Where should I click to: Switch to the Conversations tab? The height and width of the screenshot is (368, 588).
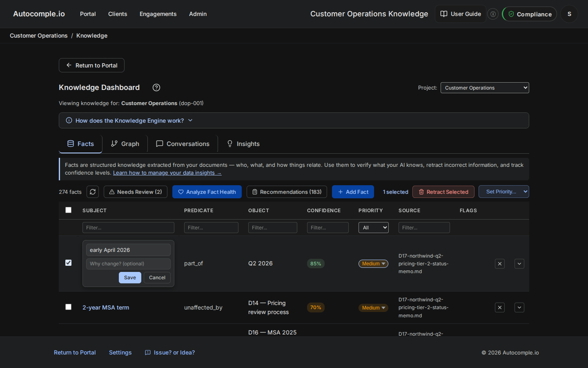coord(183,144)
